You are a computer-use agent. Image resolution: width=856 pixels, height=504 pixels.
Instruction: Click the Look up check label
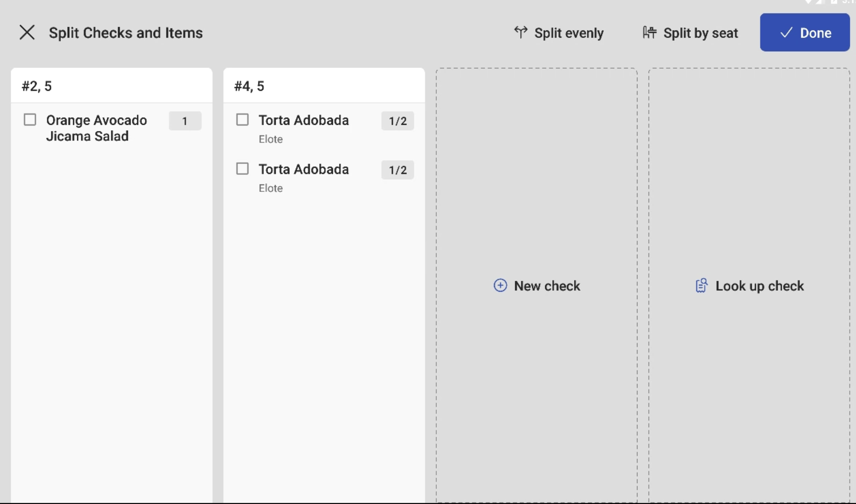(759, 286)
